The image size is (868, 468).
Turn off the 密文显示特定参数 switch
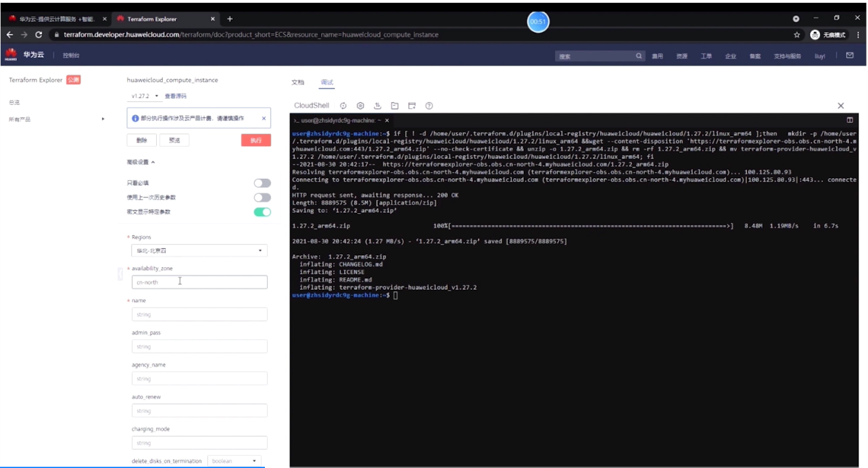tap(262, 212)
